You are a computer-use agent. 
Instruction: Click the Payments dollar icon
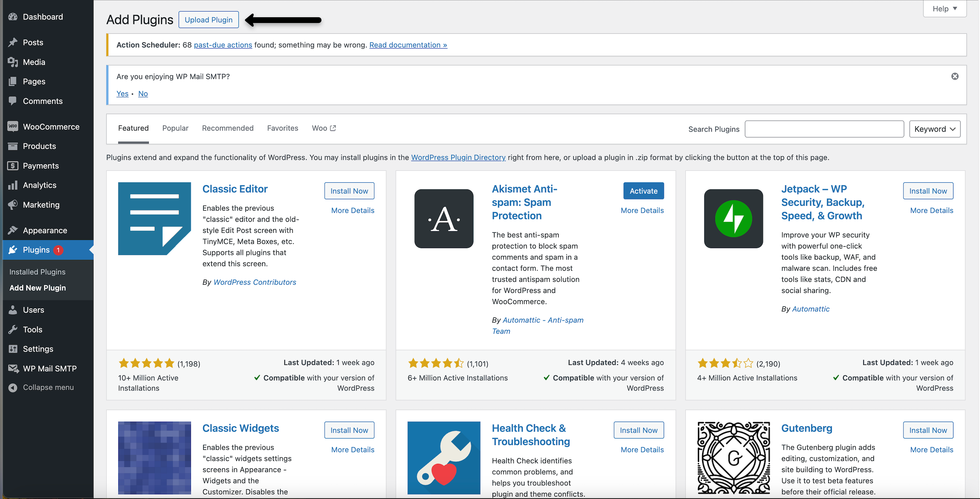[x=13, y=166]
